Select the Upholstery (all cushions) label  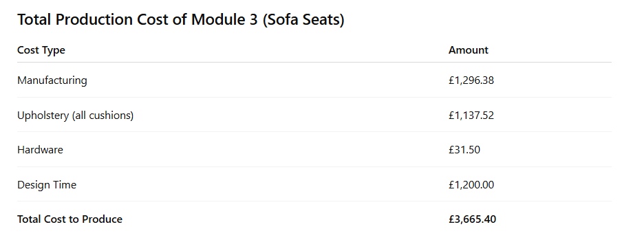point(75,116)
